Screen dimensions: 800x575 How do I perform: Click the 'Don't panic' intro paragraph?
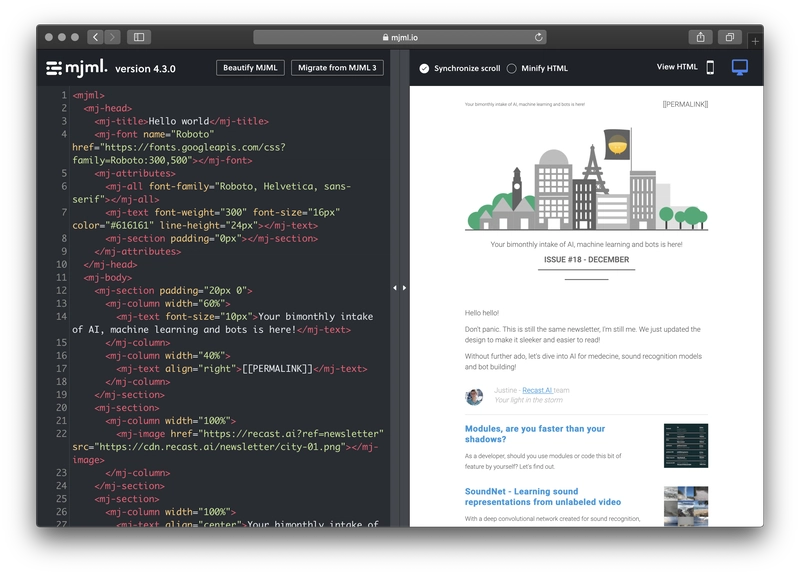pyautogui.click(x=583, y=335)
